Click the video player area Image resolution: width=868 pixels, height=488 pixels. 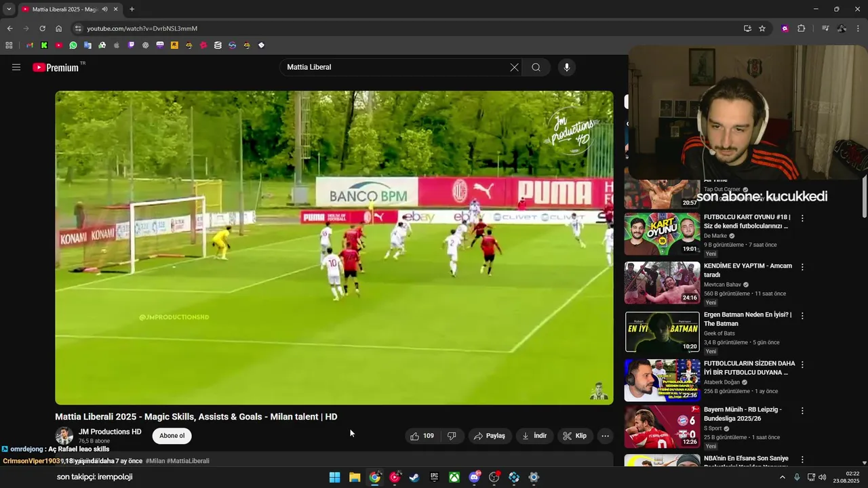334,248
